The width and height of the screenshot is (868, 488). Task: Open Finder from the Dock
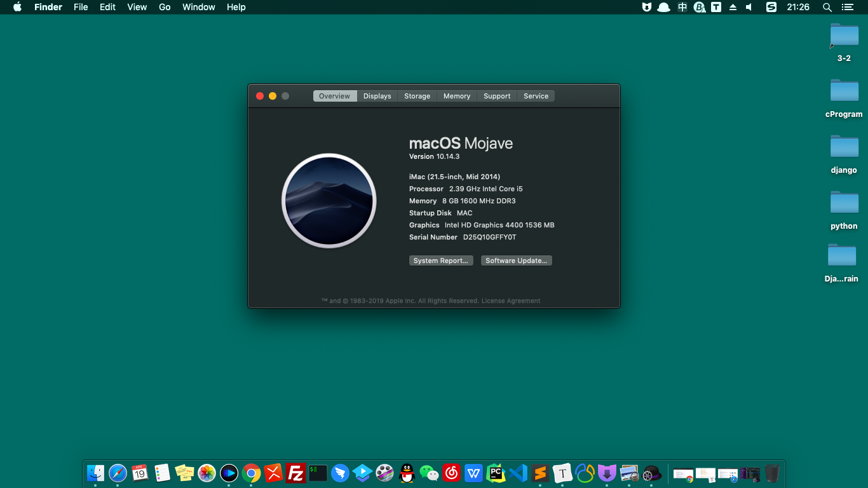coord(95,473)
